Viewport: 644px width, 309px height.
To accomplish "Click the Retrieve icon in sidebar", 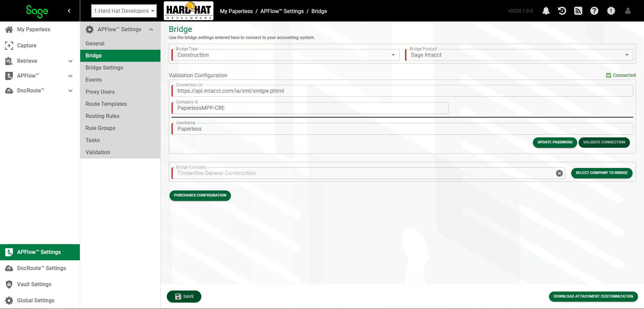I will pyautogui.click(x=9, y=61).
